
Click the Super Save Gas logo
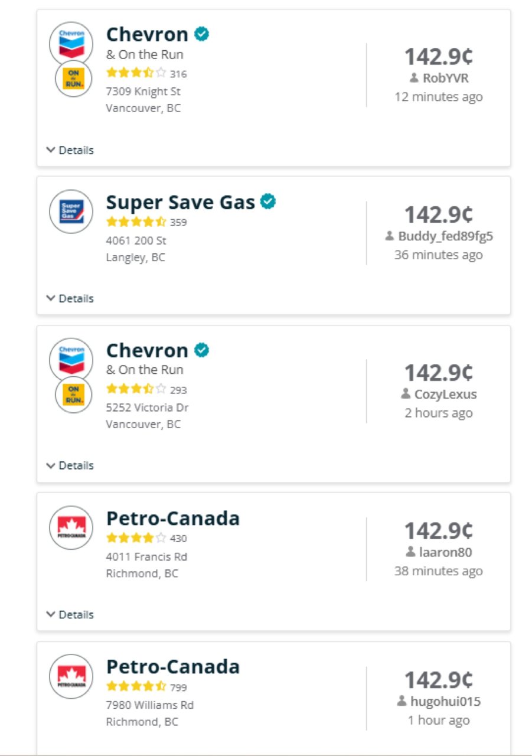[x=71, y=211]
